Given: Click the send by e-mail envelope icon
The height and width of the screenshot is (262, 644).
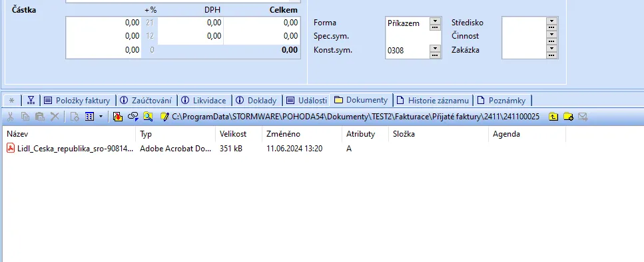Looking at the screenshot, I should click(x=583, y=117).
